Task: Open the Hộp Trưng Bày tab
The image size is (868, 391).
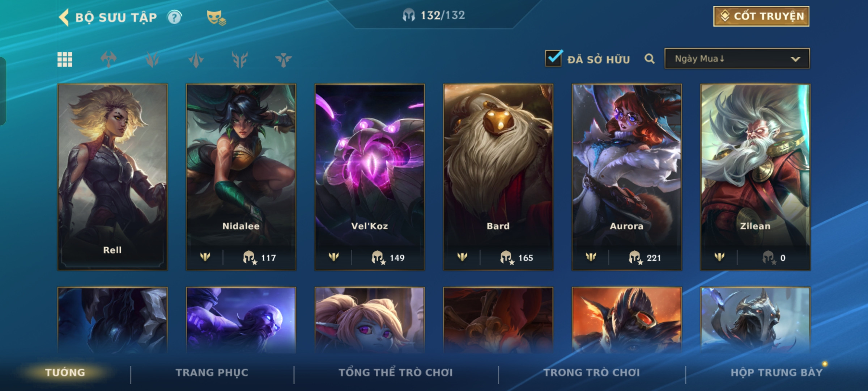Action: tap(776, 373)
